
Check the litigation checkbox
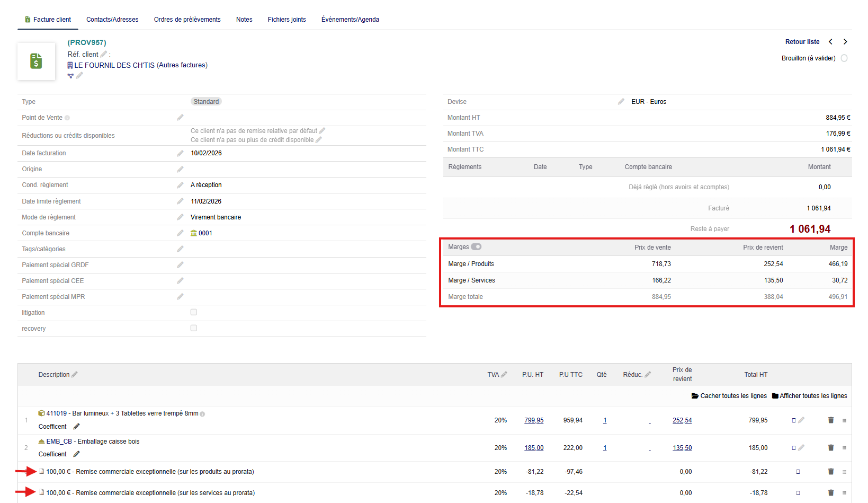[x=194, y=312]
